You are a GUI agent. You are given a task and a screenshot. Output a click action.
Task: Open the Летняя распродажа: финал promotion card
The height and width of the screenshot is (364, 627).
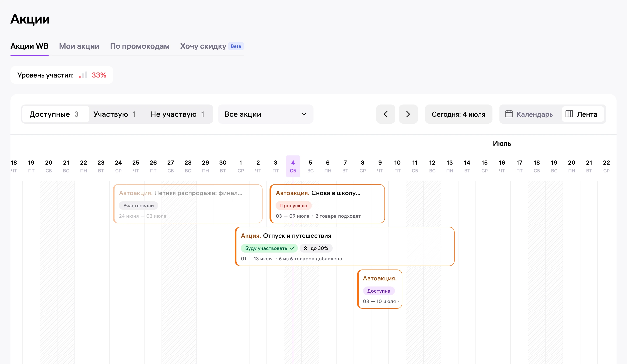(x=188, y=204)
